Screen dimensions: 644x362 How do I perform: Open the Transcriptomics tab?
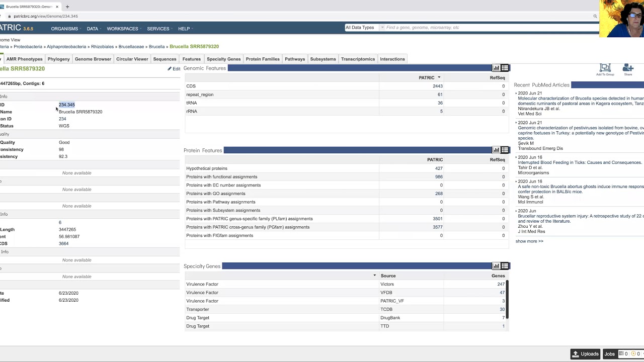pos(358,59)
